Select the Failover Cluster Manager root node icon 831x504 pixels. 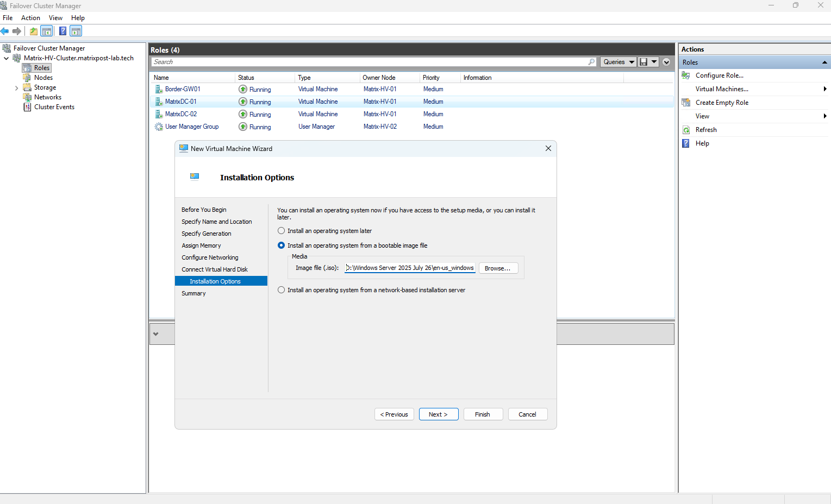click(x=7, y=48)
